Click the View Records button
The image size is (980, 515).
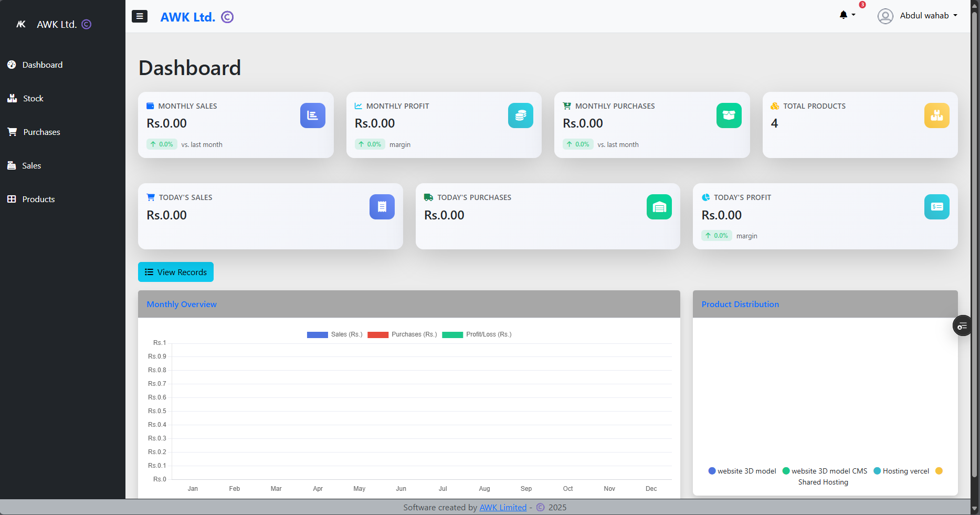coord(176,272)
